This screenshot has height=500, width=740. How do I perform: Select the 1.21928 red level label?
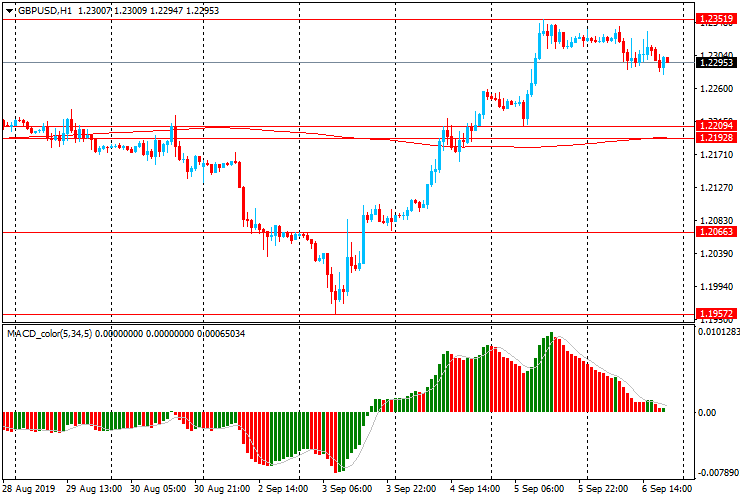click(x=716, y=138)
